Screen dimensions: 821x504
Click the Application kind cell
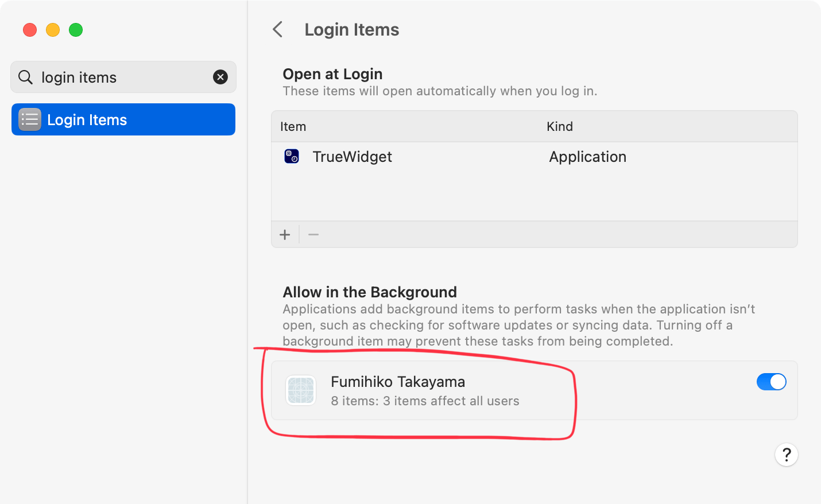[x=587, y=157]
